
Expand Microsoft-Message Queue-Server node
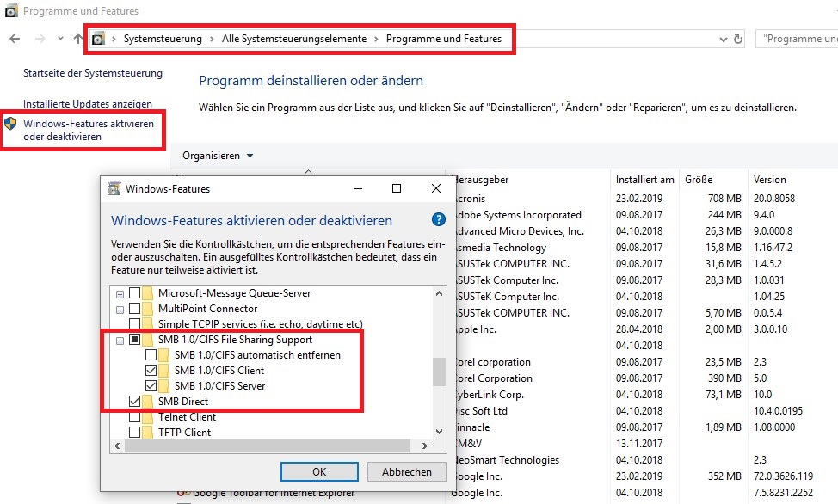pos(120,294)
